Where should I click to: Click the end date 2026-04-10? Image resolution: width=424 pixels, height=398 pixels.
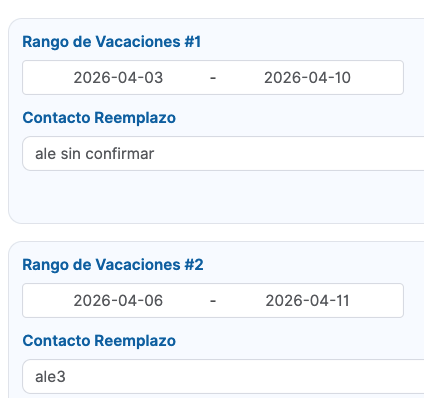(x=307, y=78)
